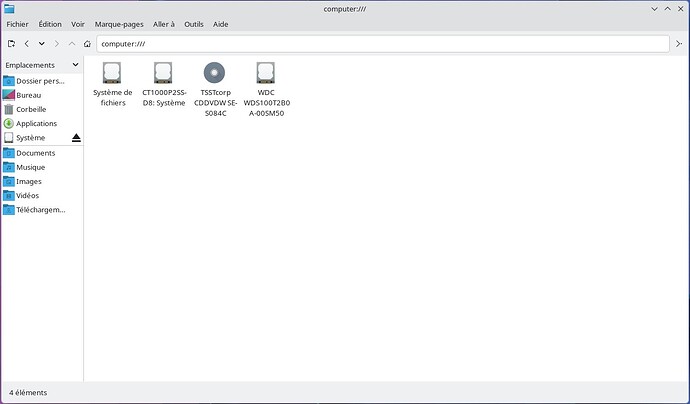Close the file manager window

680,9
